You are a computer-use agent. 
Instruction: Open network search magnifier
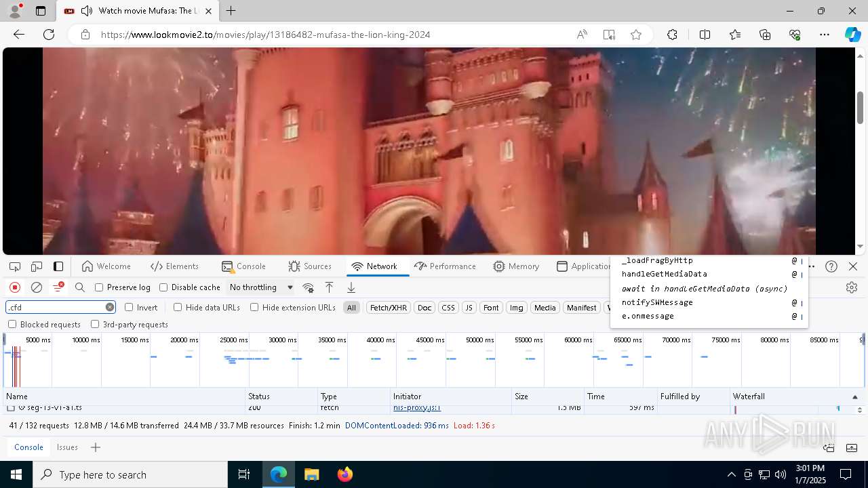[80, 287]
